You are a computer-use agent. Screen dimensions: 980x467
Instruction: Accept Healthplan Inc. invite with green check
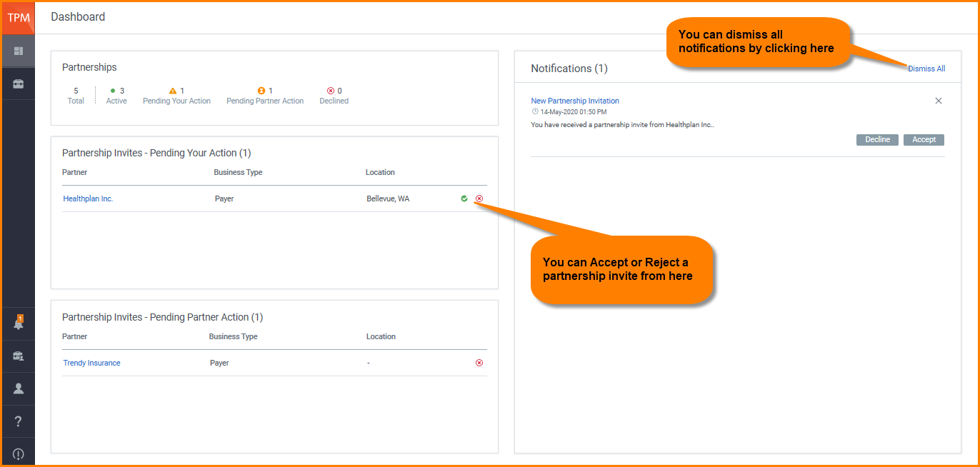[x=464, y=199]
